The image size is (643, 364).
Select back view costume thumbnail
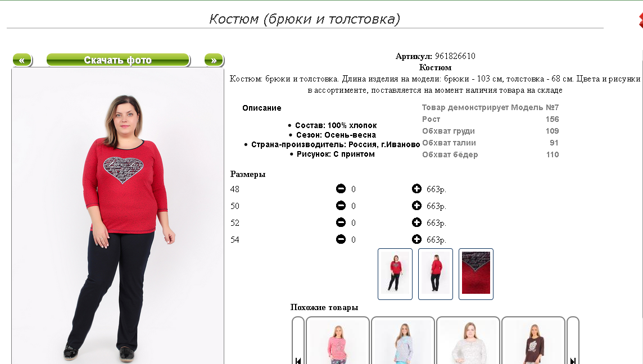tap(436, 274)
